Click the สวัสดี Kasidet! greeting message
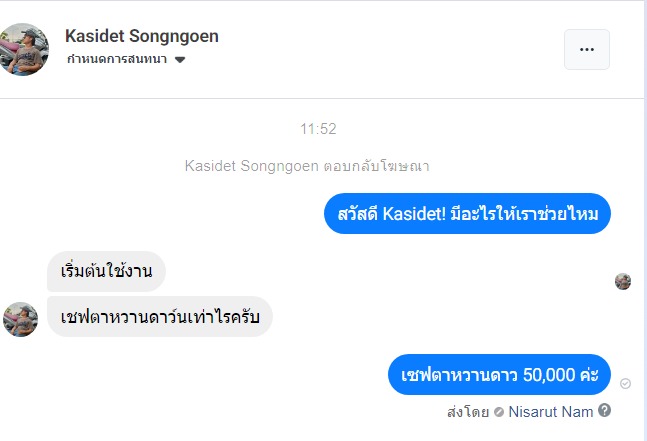This screenshot has height=441, width=647. point(467,214)
